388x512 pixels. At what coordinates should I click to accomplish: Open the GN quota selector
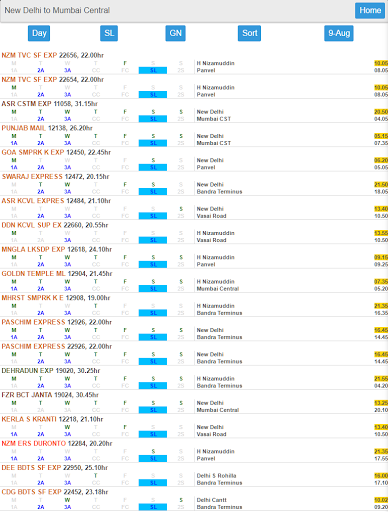[x=175, y=33]
